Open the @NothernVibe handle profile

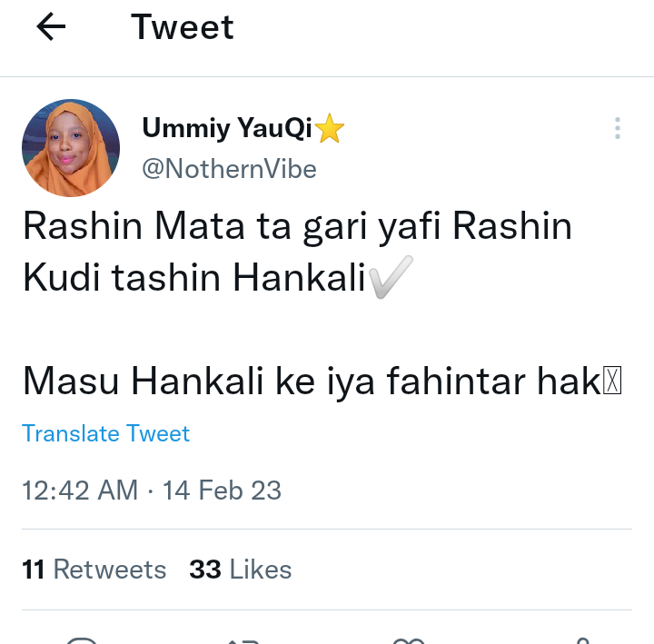pyautogui.click(x=229, y=169)
